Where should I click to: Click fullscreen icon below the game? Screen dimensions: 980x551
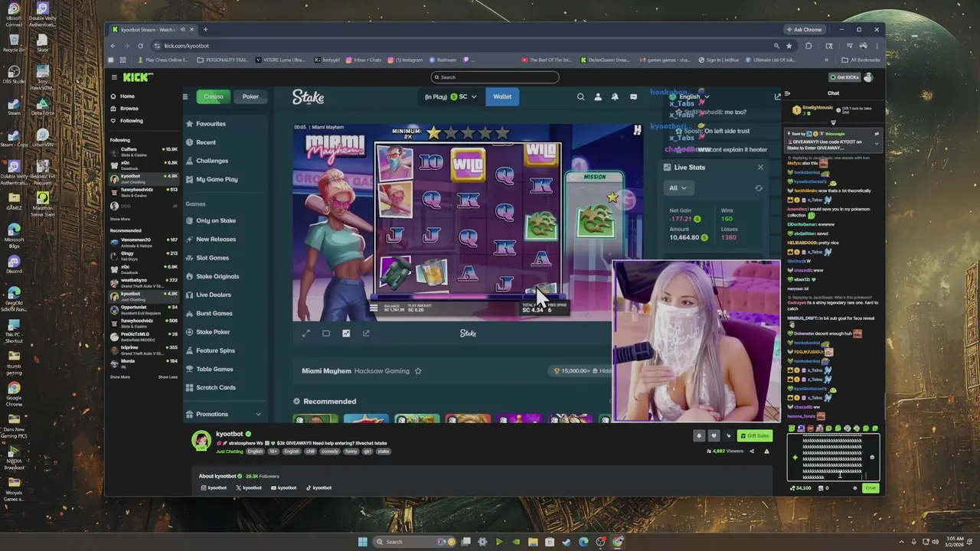pyautogui.click(x=305, y=333)
